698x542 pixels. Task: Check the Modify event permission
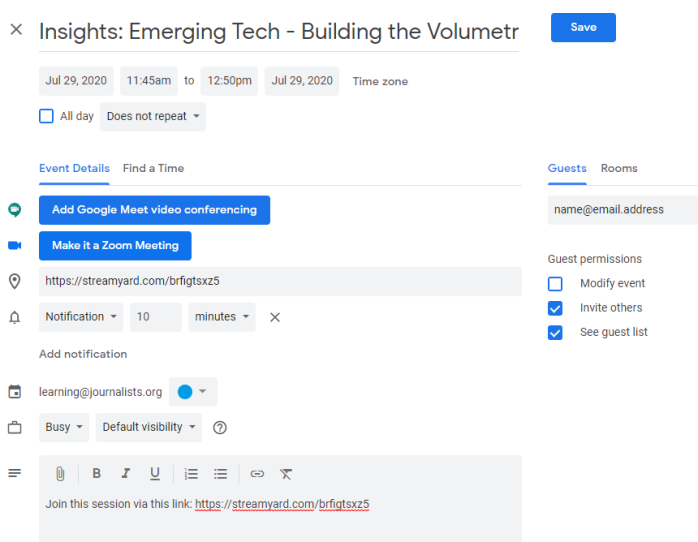click(555, 284)
